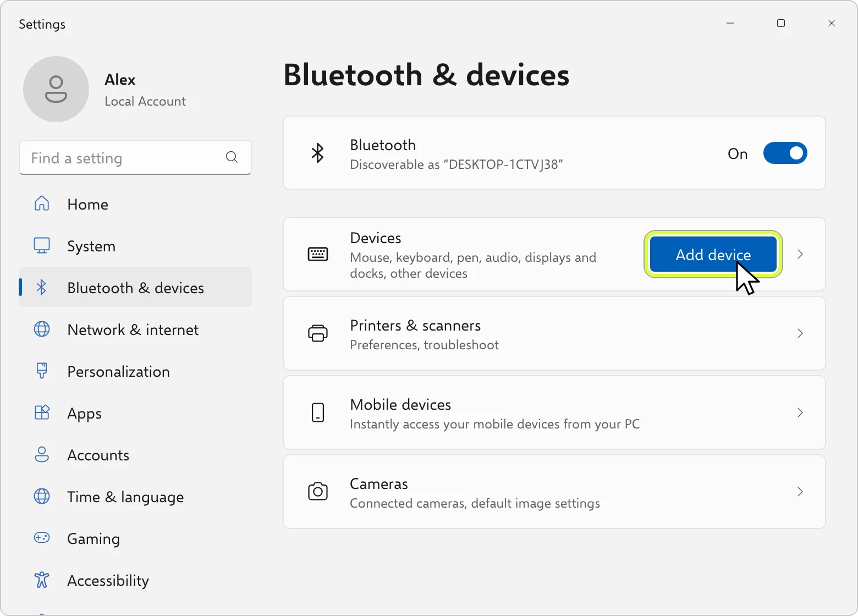Go to System settings
858x616 pixels.
click(135, 246)
